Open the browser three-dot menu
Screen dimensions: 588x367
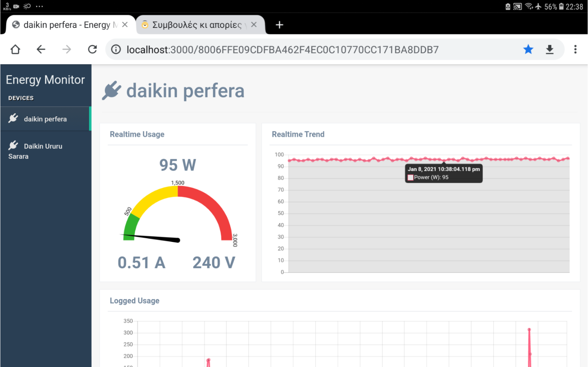click(575, 49)
